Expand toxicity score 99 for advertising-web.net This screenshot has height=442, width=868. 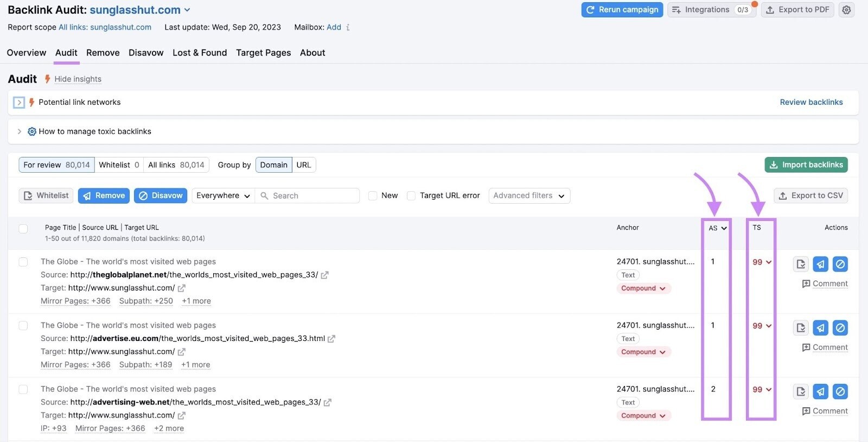[762, 390]
